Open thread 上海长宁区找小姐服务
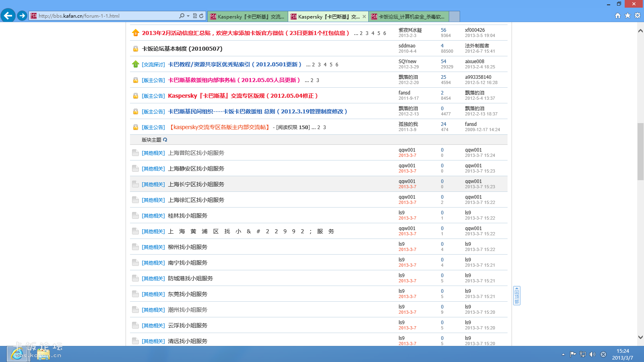 (x=196, y=184)
